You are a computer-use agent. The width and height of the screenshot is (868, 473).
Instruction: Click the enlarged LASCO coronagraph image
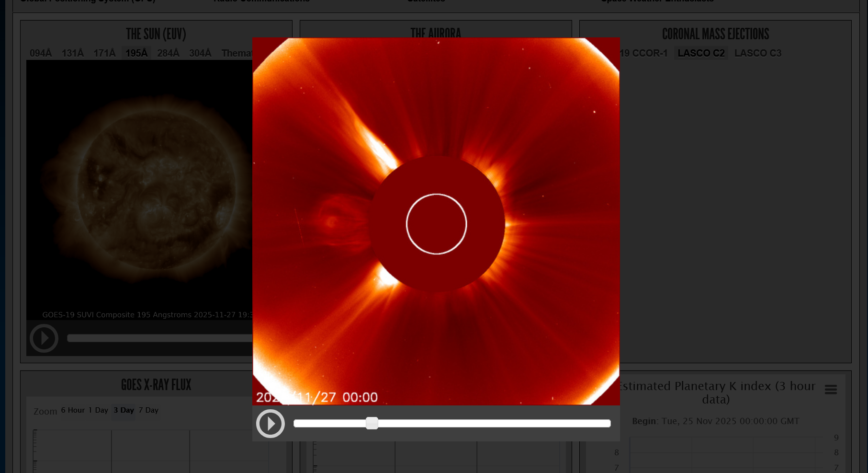(436, 221)
